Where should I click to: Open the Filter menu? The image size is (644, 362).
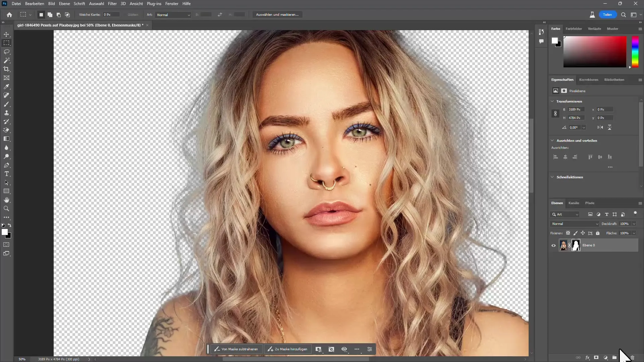tap(112, 4)
